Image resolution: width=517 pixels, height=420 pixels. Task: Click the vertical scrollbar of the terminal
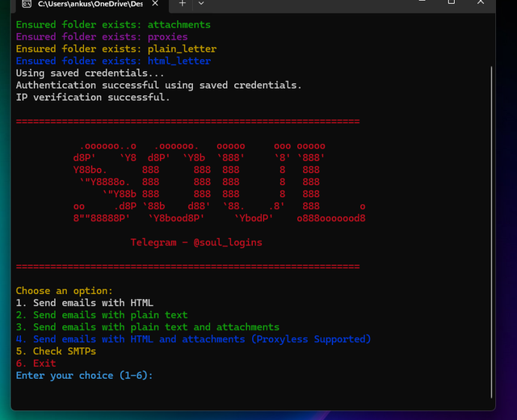pyautogui.click(x=491, y=232)
